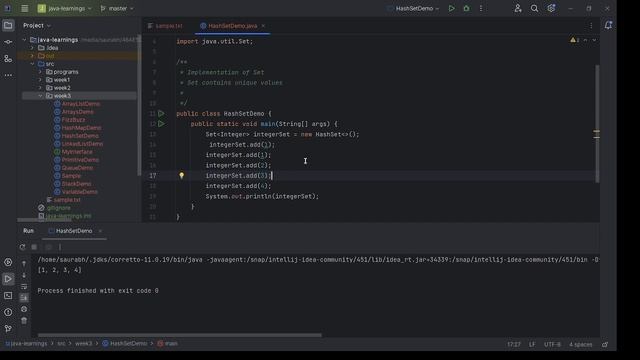Viewport: 640px width, 360px height.
Task: Rerun HashSetDemo in the Run panel
Action: pyautogui.click(x=22, y=247)
